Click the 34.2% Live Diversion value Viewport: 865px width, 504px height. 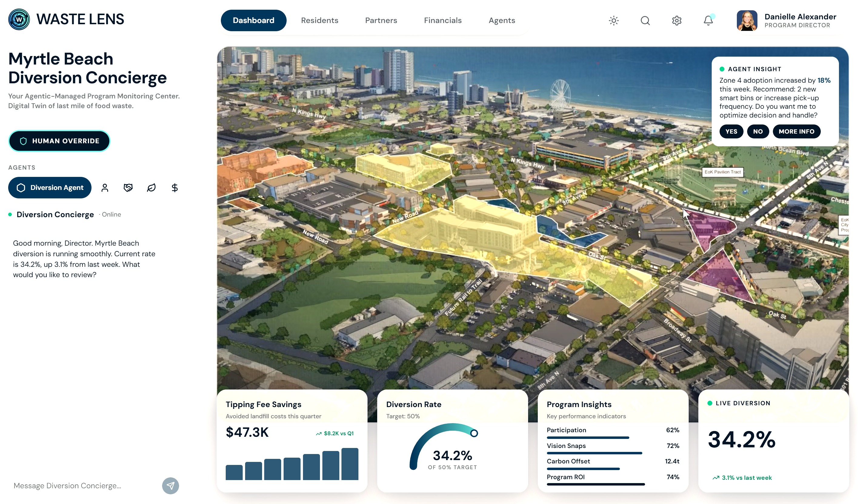pyautogui.click(x=741, y=439)
